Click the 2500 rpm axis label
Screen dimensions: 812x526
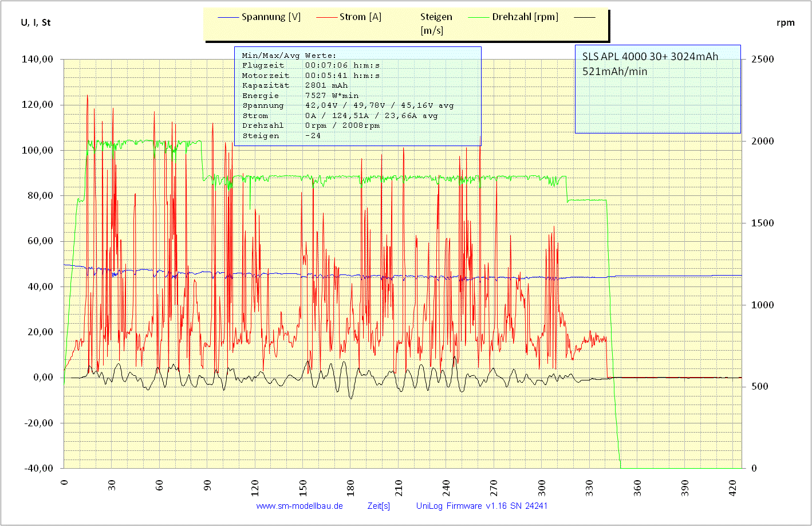[763, 59]
